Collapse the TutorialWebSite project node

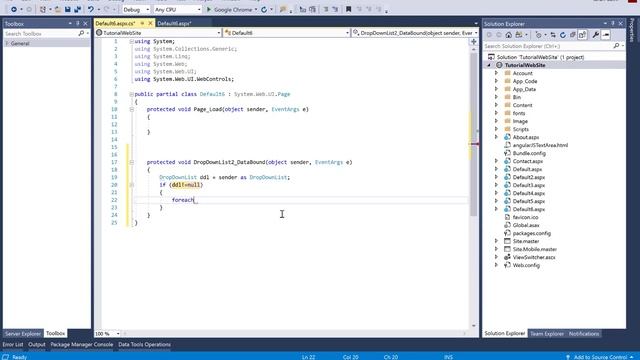[x=489, y=65]
